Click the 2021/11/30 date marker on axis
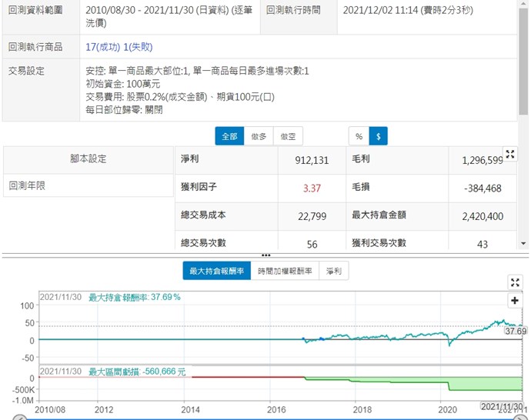Viewport: 531px width, 420px height. [x=500, y=405]
